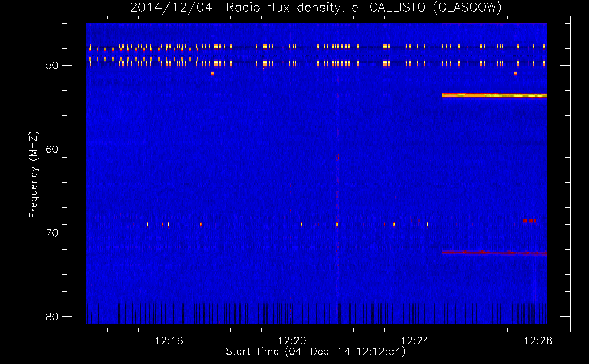The width and height of the screenshot is (589, 364).
Task: Click the 12:28 time tick label
Action: pyautogui.click(x=538, y=341)
